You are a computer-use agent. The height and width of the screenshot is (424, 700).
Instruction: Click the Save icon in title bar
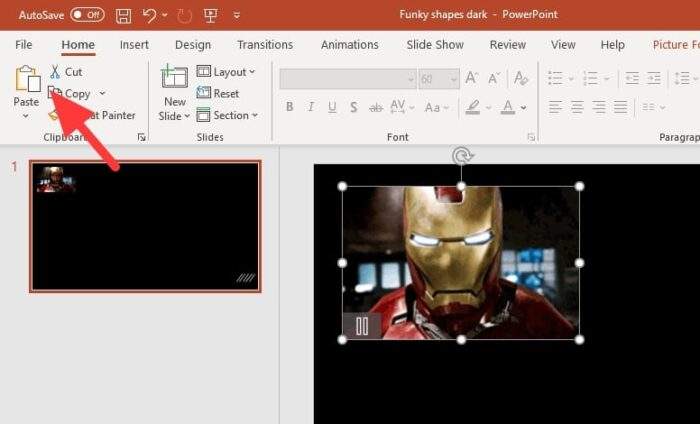[124, 16]
